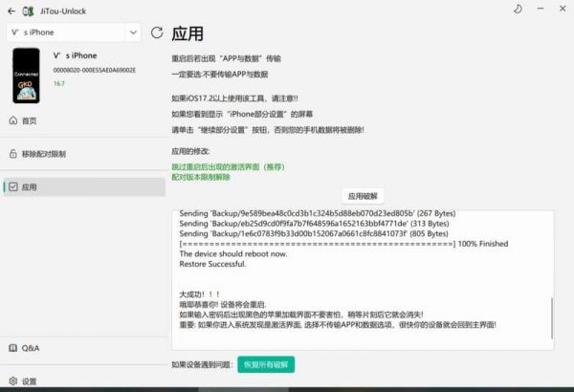Click the 如果设备遇到问题: label
Viewport: 574px width, 392px height.
click(202, 364)
